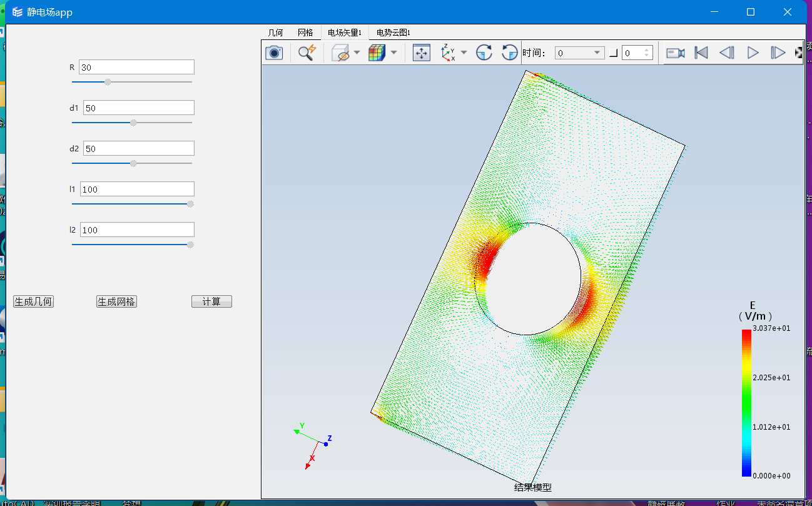This screenshot has height=506, width=812.
Task: Click the R slider handle
Action: coord(108,82)
